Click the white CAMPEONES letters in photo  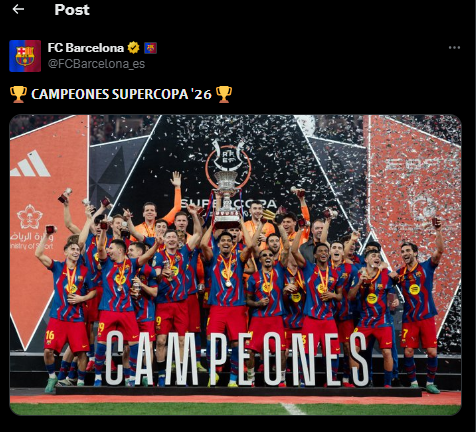click(237, 358)
